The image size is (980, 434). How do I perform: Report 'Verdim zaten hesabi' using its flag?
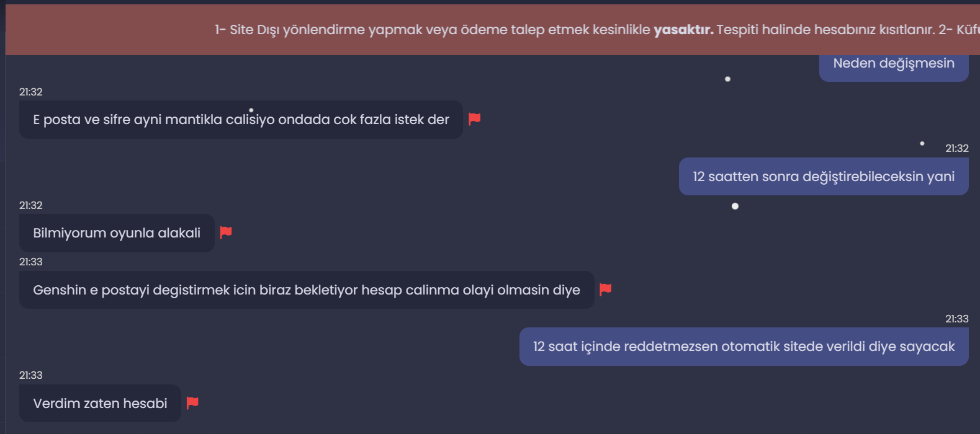coord(192,402)
